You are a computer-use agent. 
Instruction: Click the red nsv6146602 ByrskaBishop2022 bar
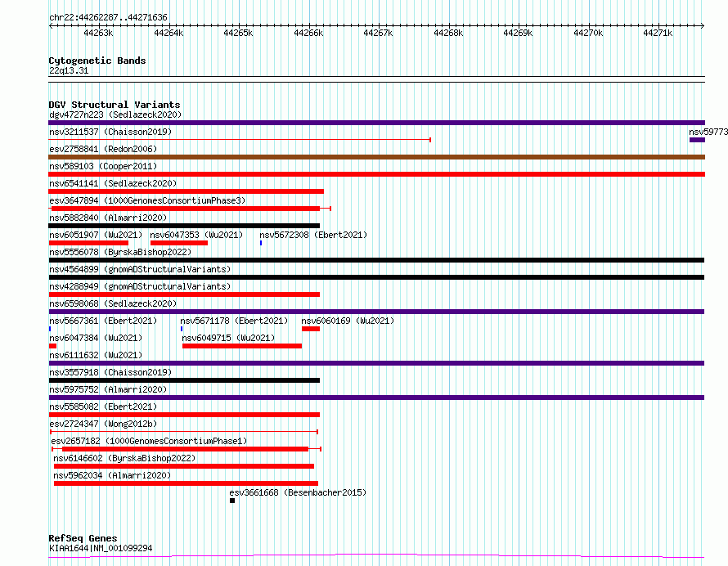184,466
